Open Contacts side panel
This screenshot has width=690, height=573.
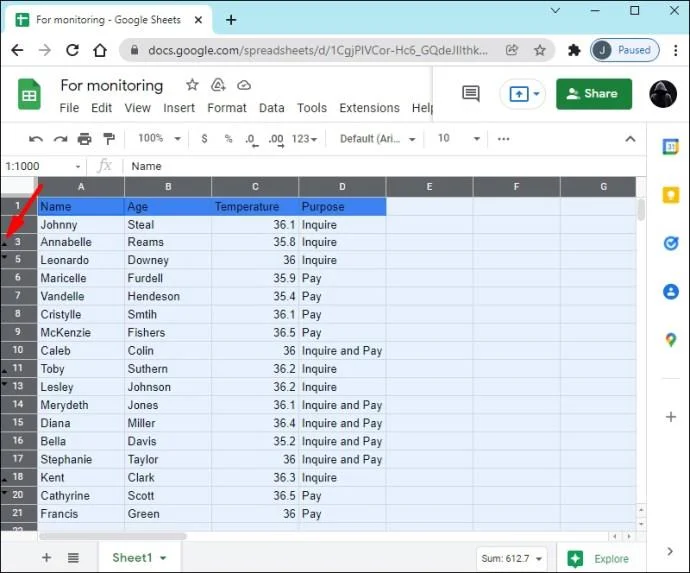[671, 291]
